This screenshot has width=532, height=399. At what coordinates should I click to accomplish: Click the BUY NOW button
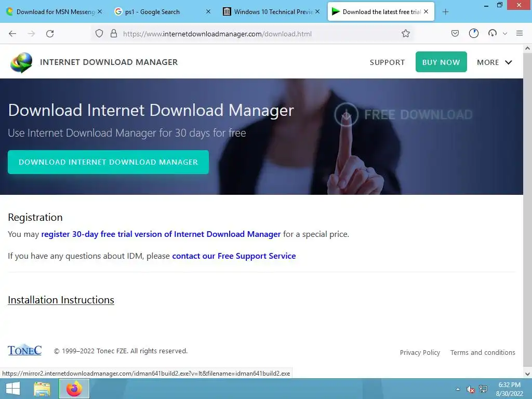[441, 62]
